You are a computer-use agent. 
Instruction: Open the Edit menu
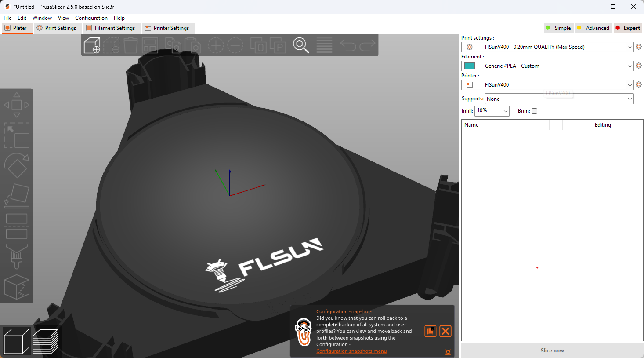[x=22, y=18]
